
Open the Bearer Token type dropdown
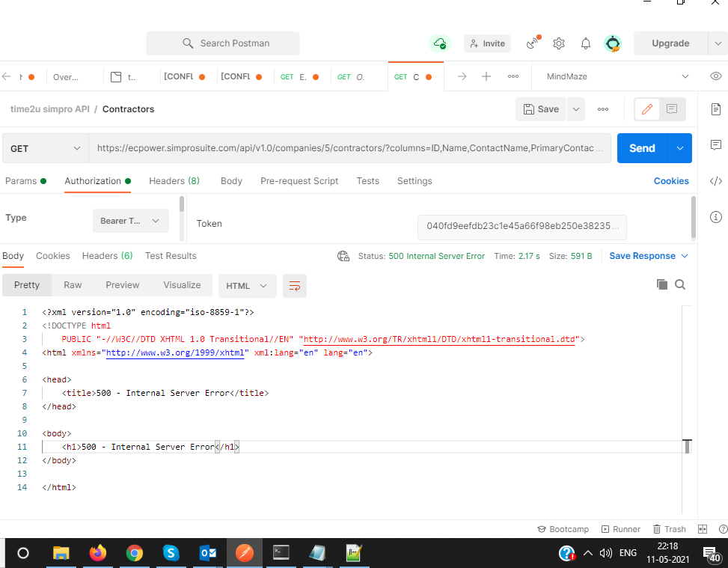click(131, 221)
